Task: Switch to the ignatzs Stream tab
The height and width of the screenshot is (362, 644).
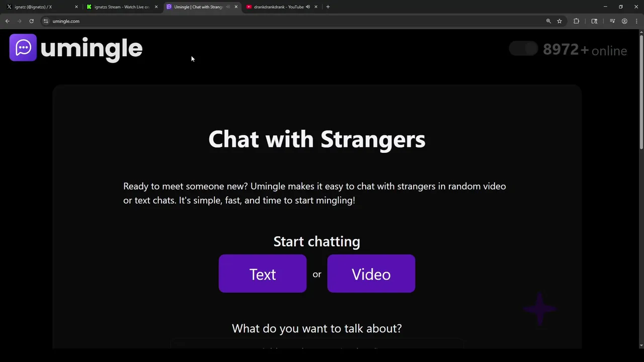Action: click(x=122, y=7)
